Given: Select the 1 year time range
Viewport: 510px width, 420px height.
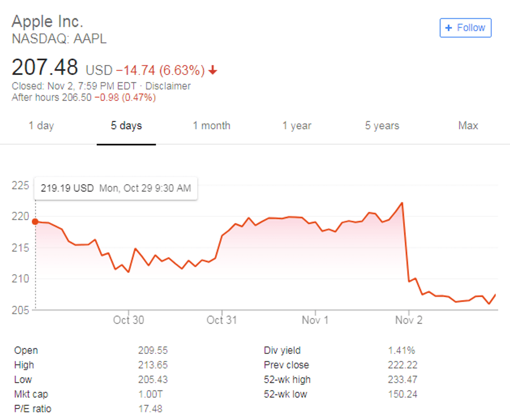Looking at the screenshot, I should 297,125.
